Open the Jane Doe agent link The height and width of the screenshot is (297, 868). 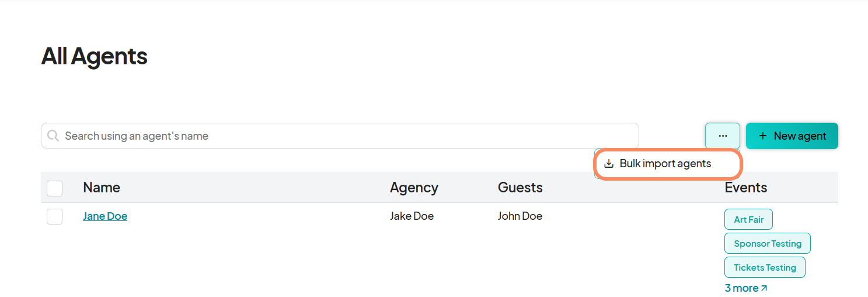click(x=105, y=216)
